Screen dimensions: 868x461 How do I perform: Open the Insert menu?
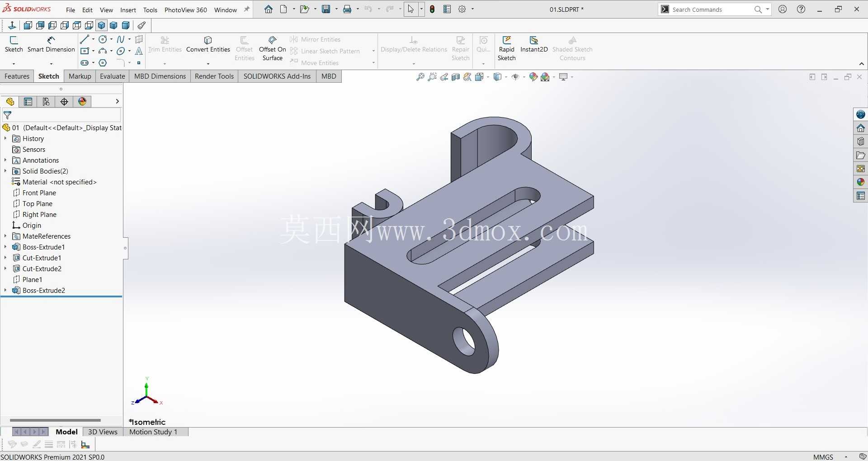pyautogui.click(x=128, y=10)
